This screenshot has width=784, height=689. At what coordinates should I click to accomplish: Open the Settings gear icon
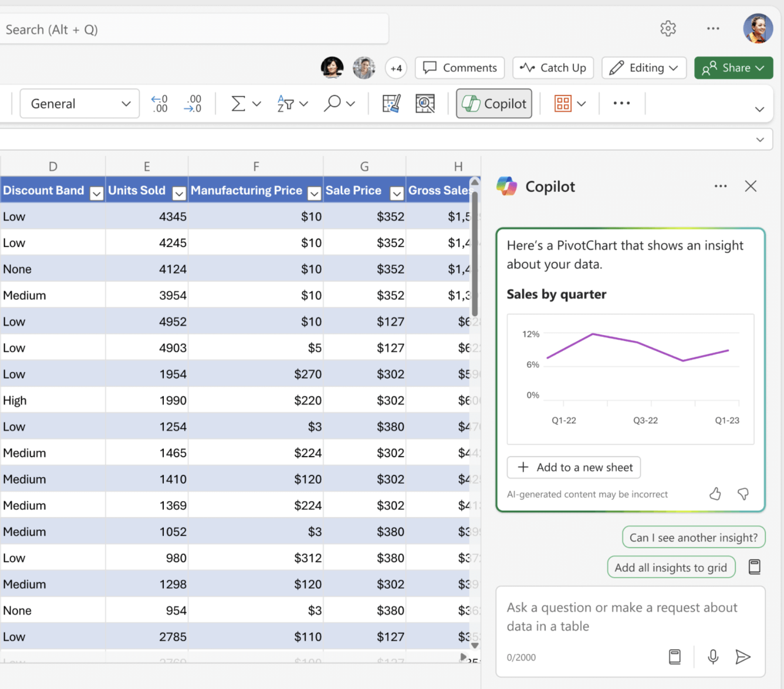point(668,29)
